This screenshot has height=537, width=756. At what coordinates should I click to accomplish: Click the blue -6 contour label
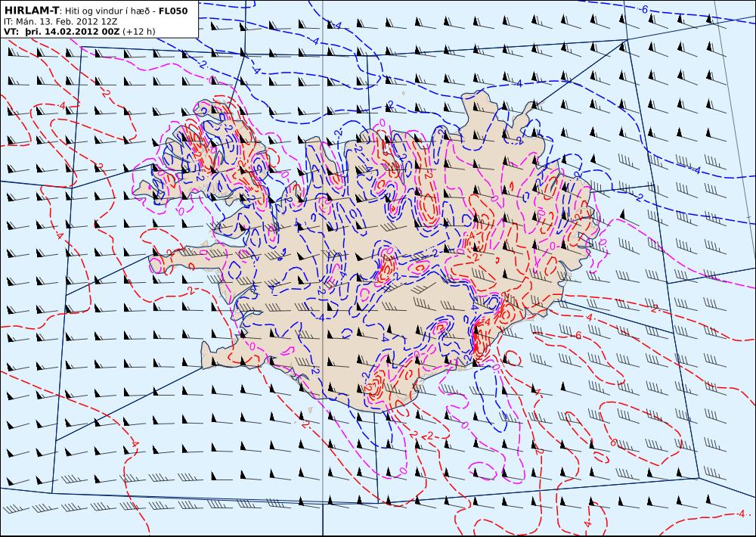coord(644,9)
